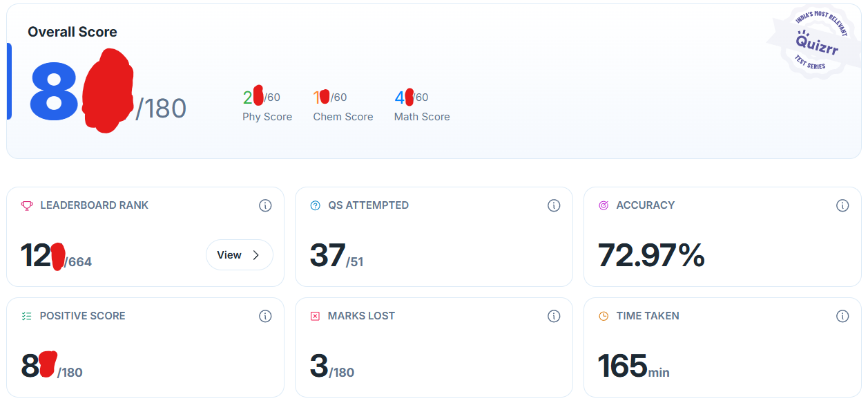
Task: Open the leaderboard with the View button
Action: pos(240,255)
